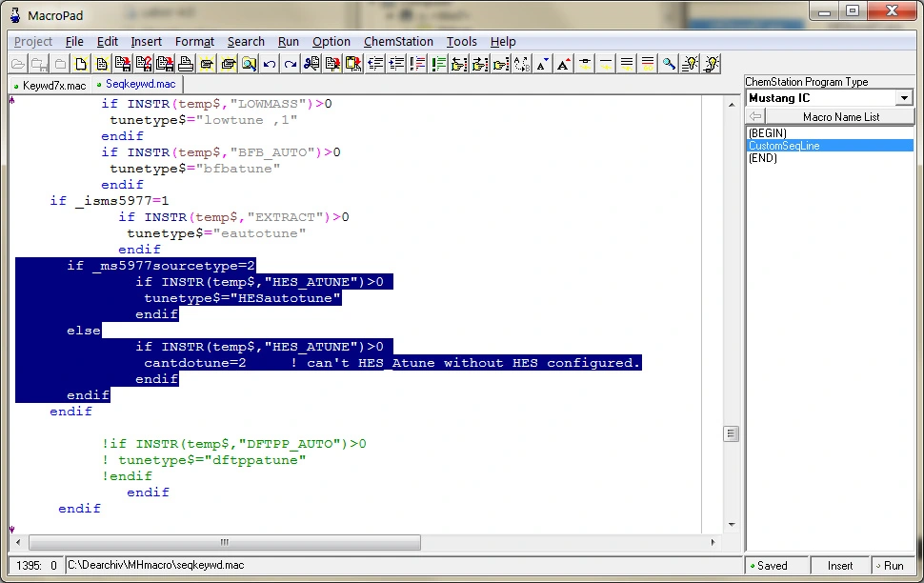
Task: Click the new text document icon with lines
Action: 102,64
